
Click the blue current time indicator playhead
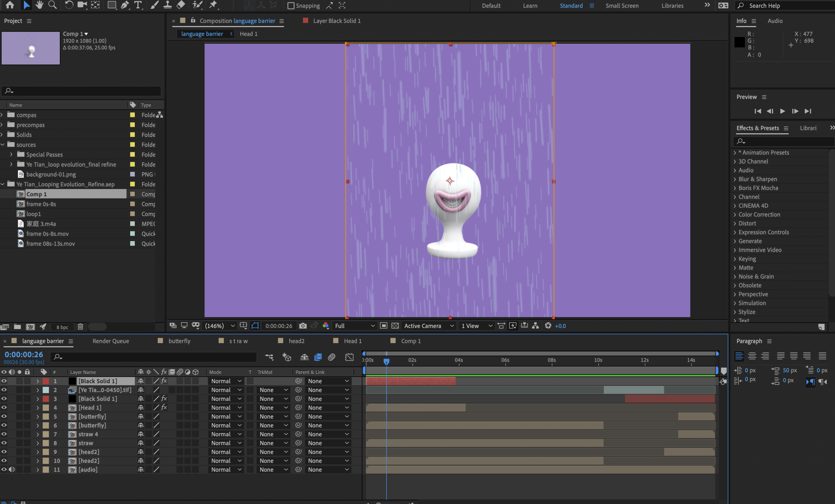pyautogui.click(x=386, y=361)
